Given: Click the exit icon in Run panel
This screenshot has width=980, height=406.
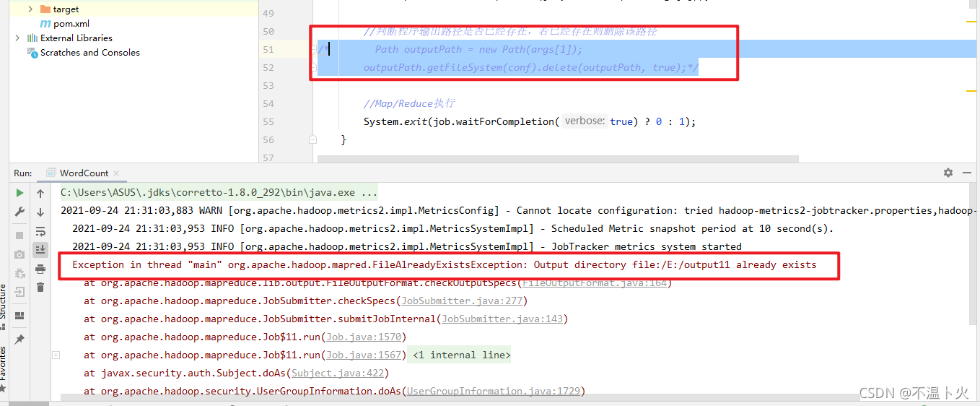Looking at the screenshot, I should [x=19, y=292].
